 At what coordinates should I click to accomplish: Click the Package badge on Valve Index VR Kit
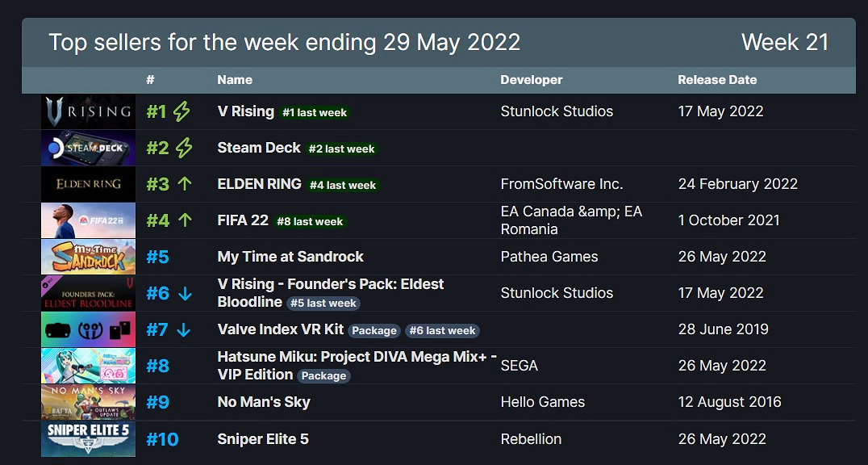pos(374,330)
